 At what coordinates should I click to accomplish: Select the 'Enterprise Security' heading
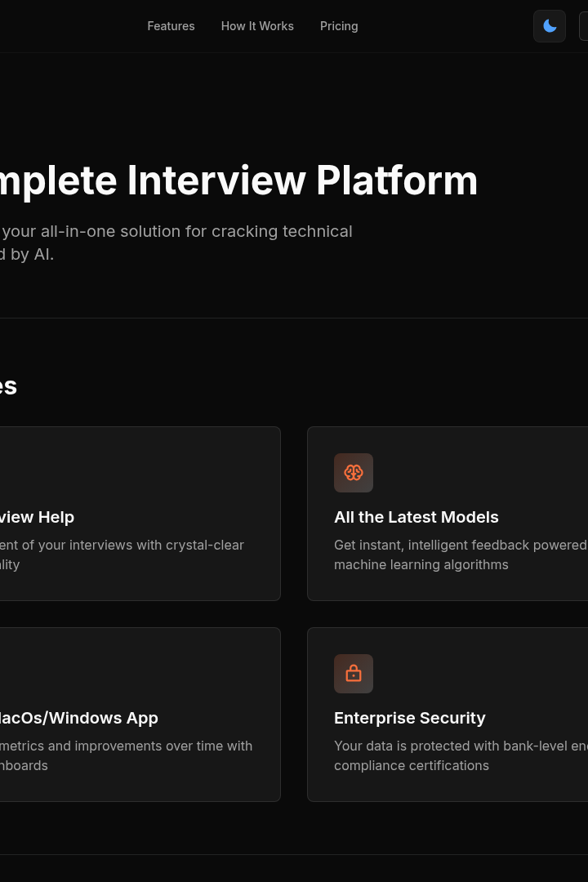tap(410, 718)
